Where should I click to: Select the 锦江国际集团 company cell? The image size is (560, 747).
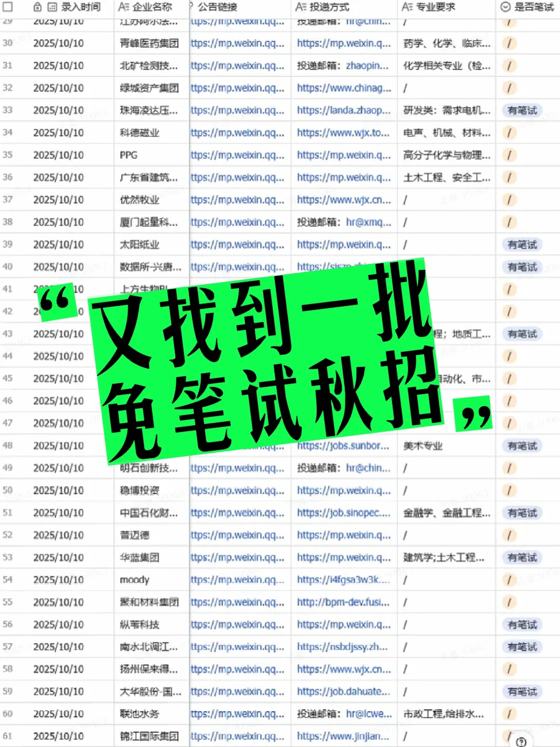[x=151, y=736]
